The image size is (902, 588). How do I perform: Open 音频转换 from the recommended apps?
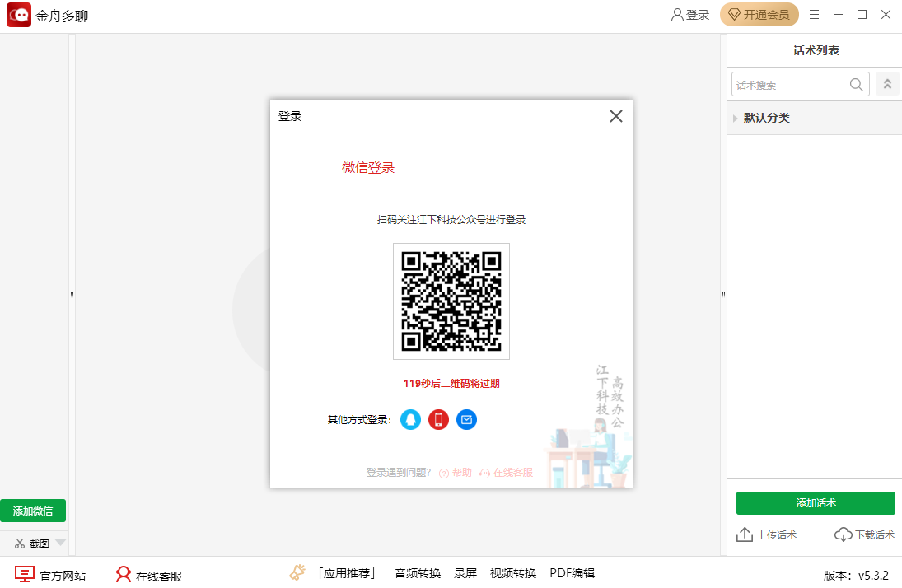(x=418, y=573)
